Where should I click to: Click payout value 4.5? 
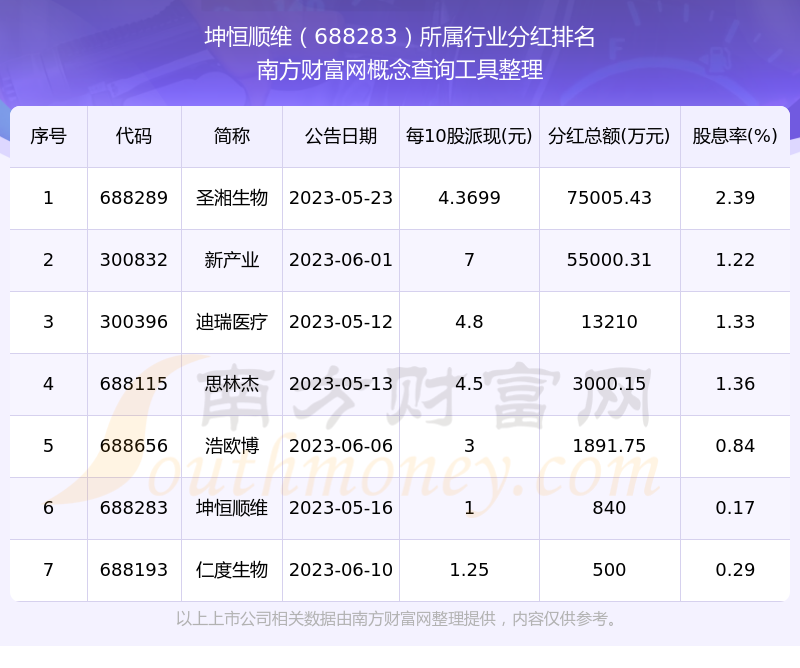469,384
